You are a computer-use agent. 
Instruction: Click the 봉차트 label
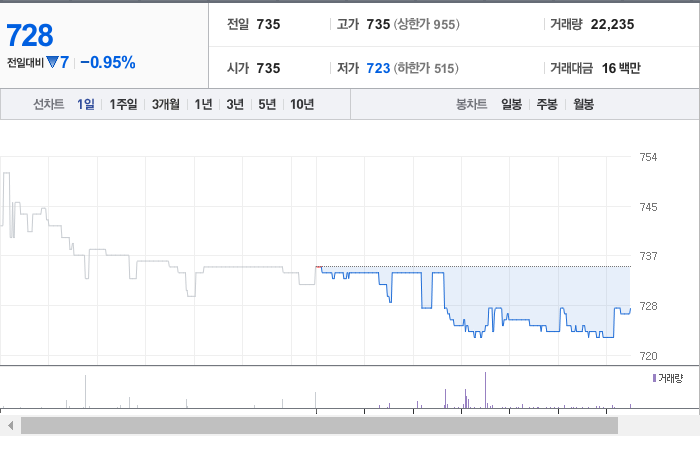[471, 104]
